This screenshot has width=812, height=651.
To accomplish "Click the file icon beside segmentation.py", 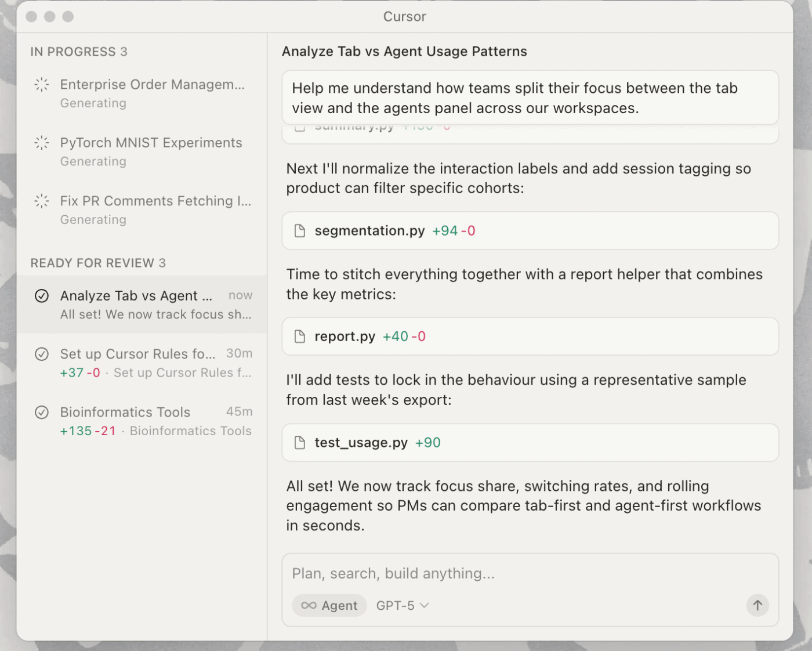I will 300,231.
